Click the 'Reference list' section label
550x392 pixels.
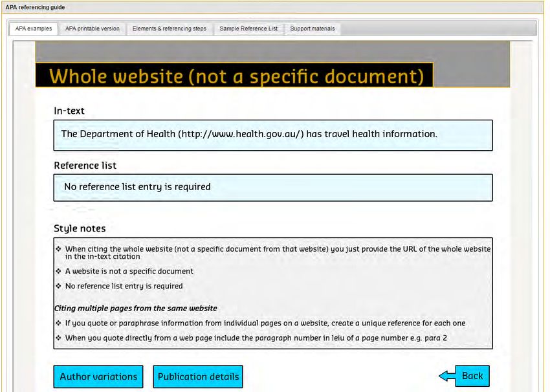click(x=85, y=166)
